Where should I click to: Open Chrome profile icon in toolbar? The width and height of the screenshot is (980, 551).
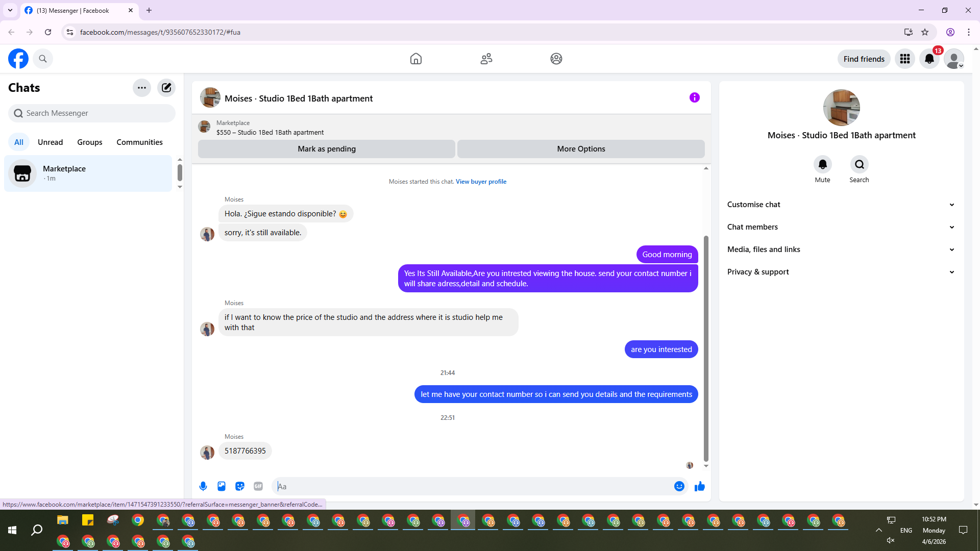coord(950,32)
